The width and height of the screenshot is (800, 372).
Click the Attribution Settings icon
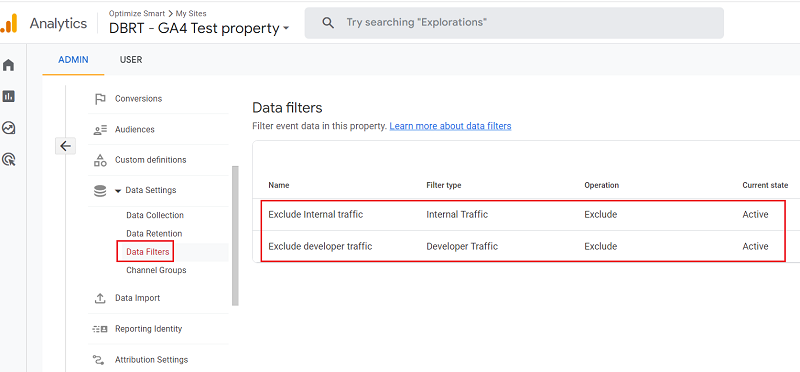tap(99, 360)
